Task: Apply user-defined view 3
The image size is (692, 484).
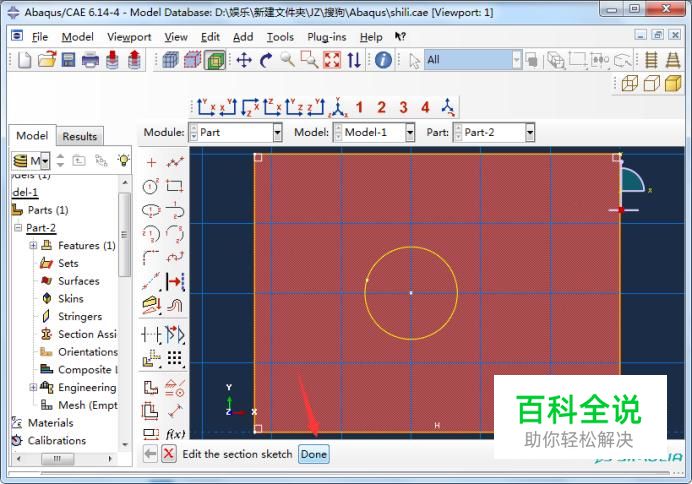Action: [403, 107]
